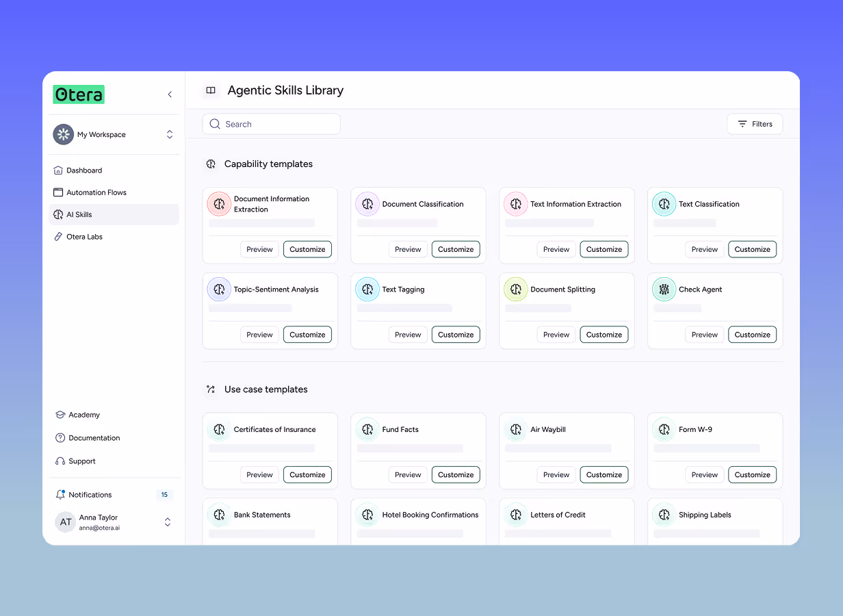Click the Academy icon in the sidebar
843x616 pixels.
tap(60, 415)
